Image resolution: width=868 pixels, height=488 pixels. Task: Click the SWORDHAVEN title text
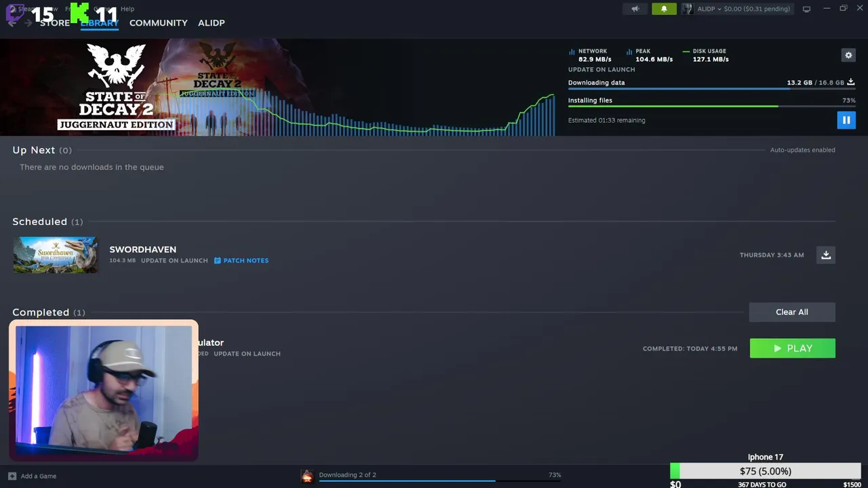tap(142, 249)
